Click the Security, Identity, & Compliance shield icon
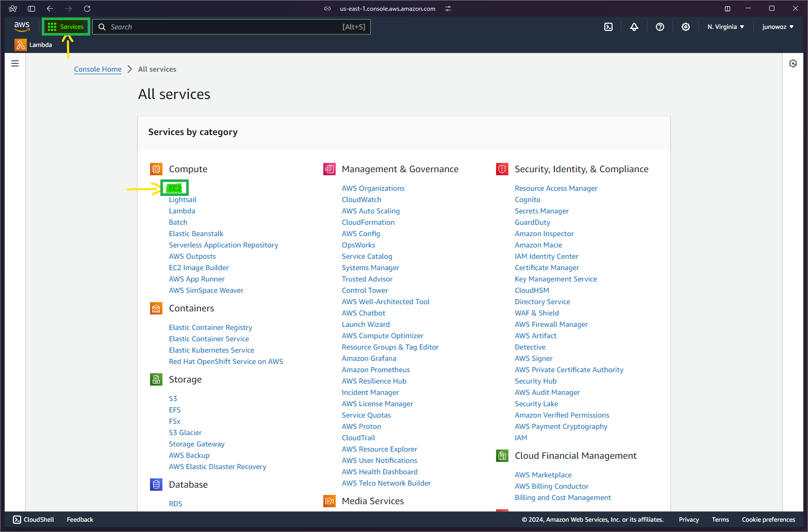 click(x=502, y=169)
